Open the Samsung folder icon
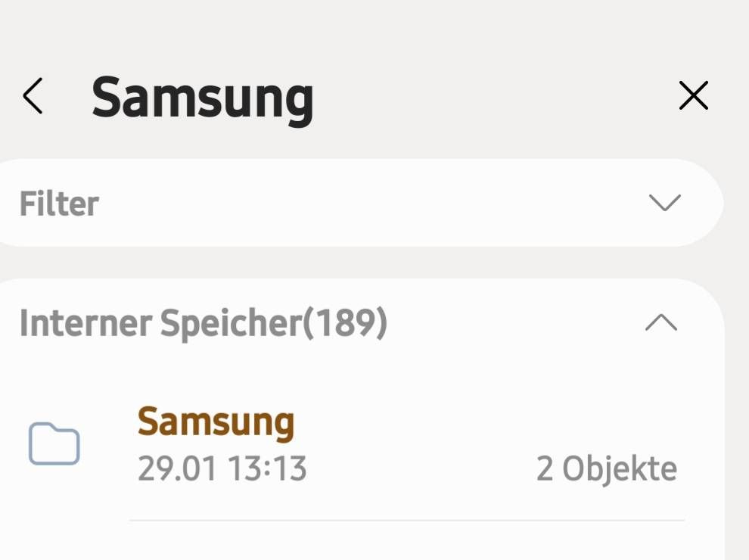 pos(54,444)
